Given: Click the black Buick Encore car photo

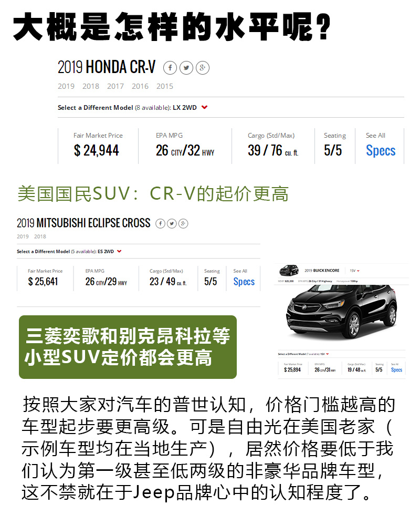Looking at the screenshot, I should [x=342, y=311].
